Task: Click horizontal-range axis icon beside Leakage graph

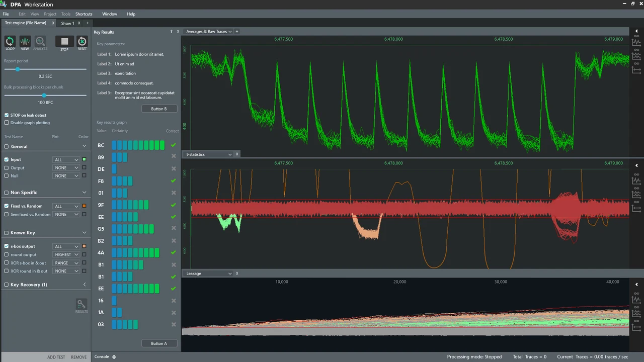Action: click(636, 327)
